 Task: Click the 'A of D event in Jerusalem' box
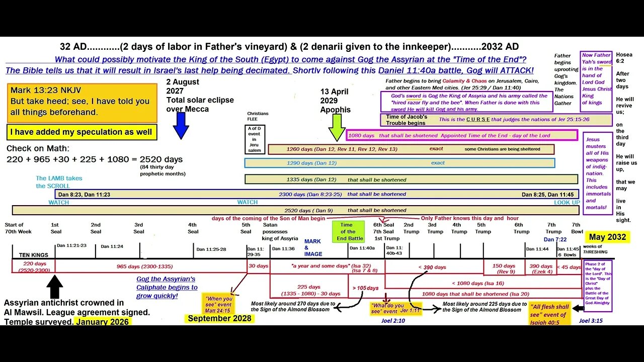pos(255,140)
